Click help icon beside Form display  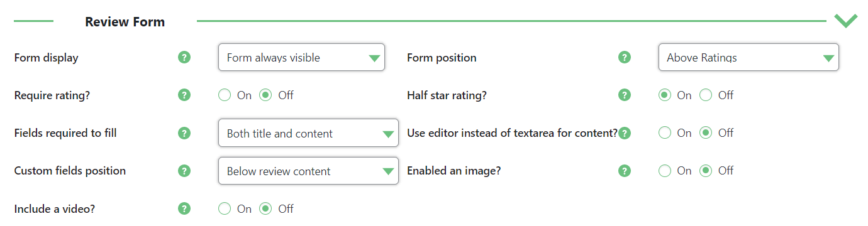tap(184, 58)
